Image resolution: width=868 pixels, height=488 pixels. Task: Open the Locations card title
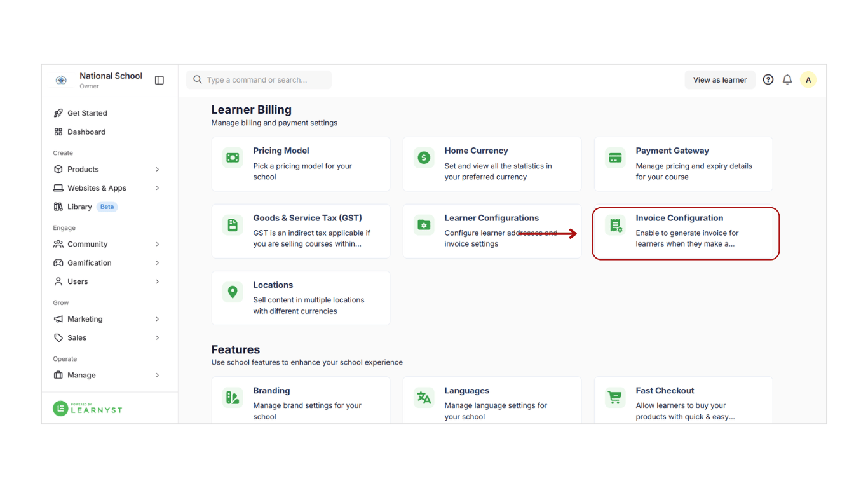[273, 285]
